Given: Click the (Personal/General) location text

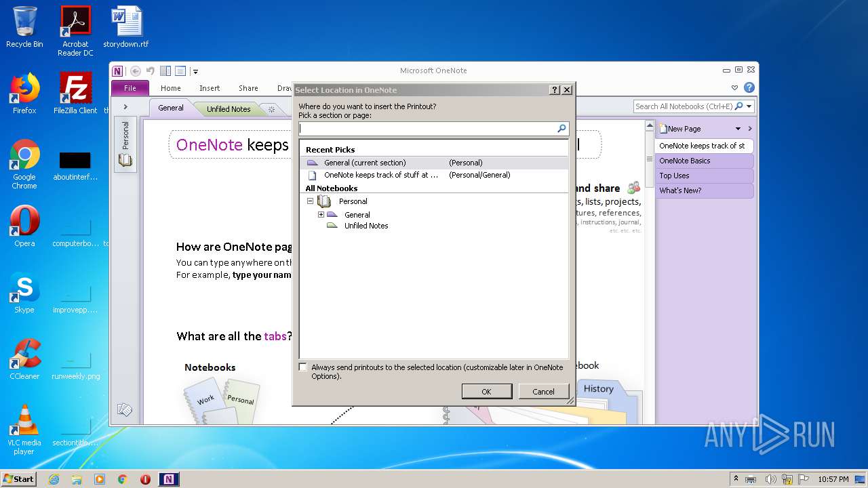Looking at the screenshot, I should coord(479,175).
